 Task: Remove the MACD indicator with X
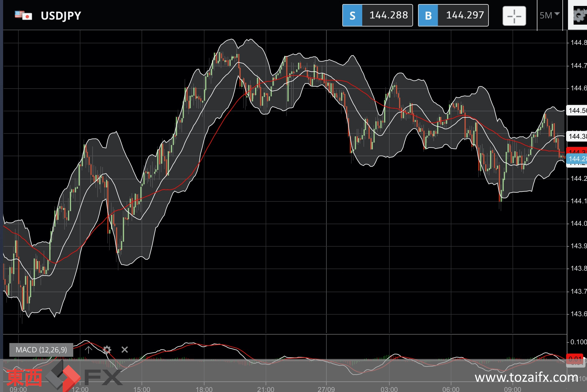click(x=125, y=350)
